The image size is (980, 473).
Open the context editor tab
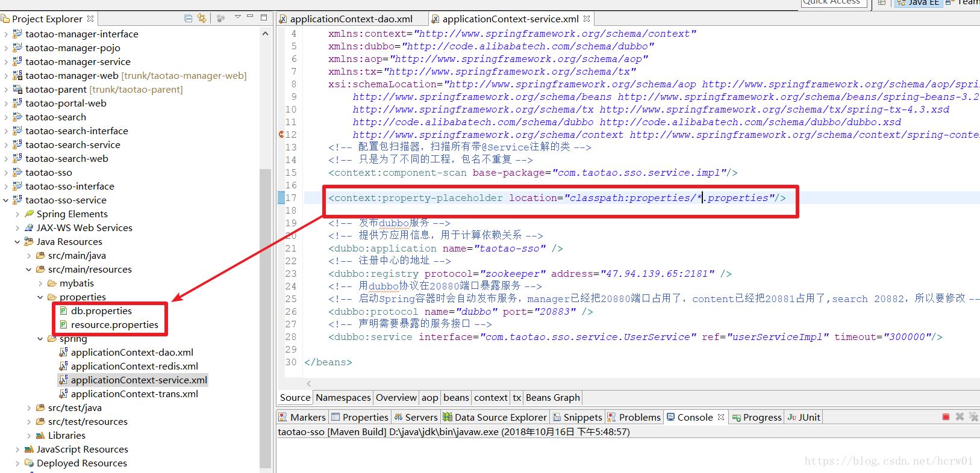[491, 398]
